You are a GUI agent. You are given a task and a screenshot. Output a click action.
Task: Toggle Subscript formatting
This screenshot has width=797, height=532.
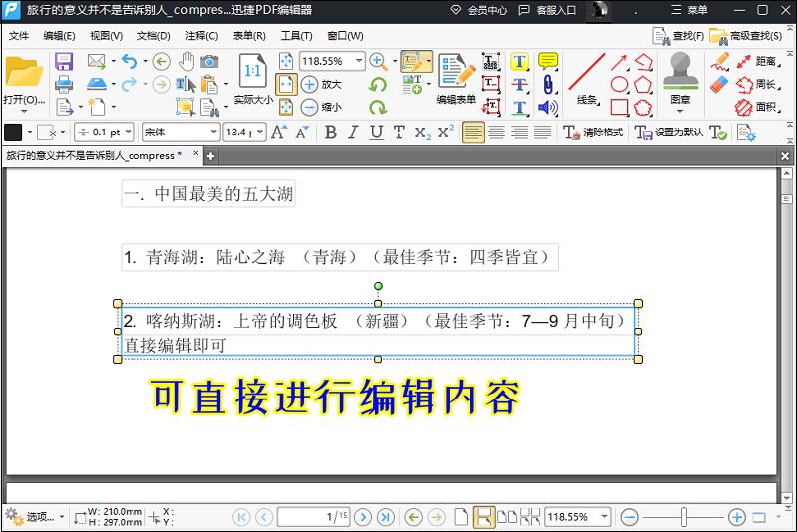[422, 133]
